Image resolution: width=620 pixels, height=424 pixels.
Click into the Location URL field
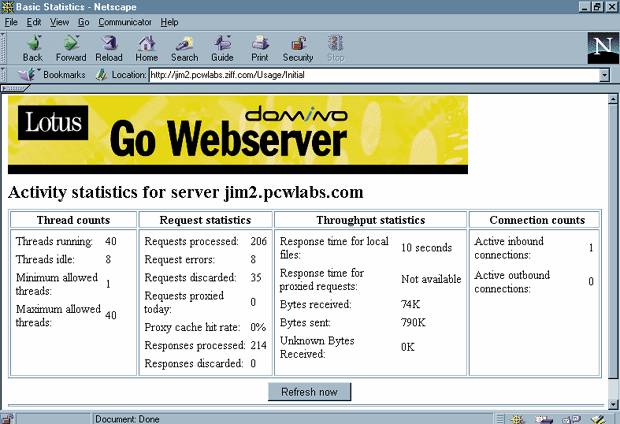click(370, 75)
